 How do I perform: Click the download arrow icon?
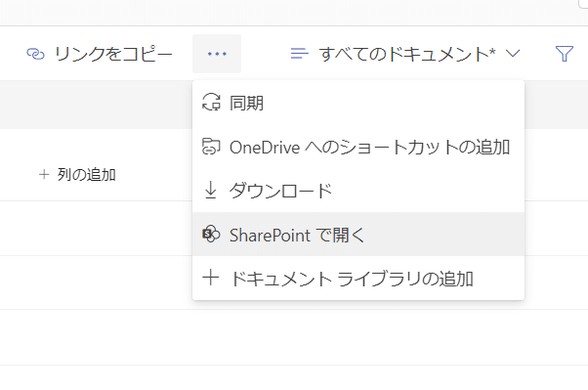pos(211,190)
